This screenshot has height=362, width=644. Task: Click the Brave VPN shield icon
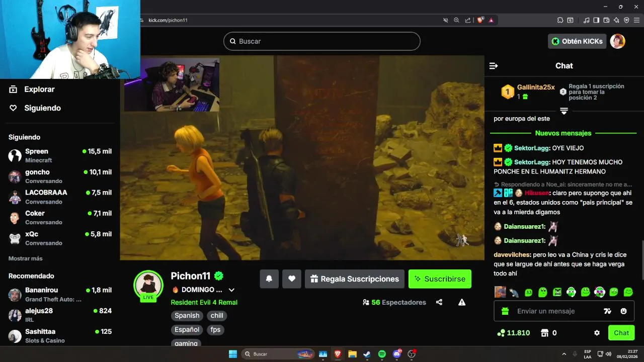click(626, 20)
